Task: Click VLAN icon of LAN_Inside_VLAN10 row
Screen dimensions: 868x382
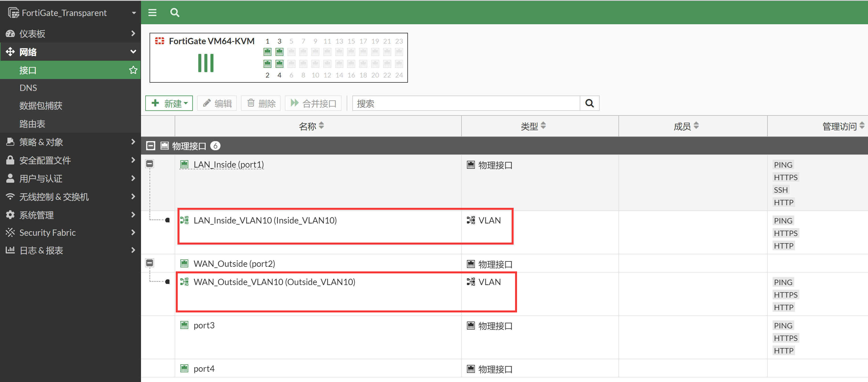Action: (184, 220)
